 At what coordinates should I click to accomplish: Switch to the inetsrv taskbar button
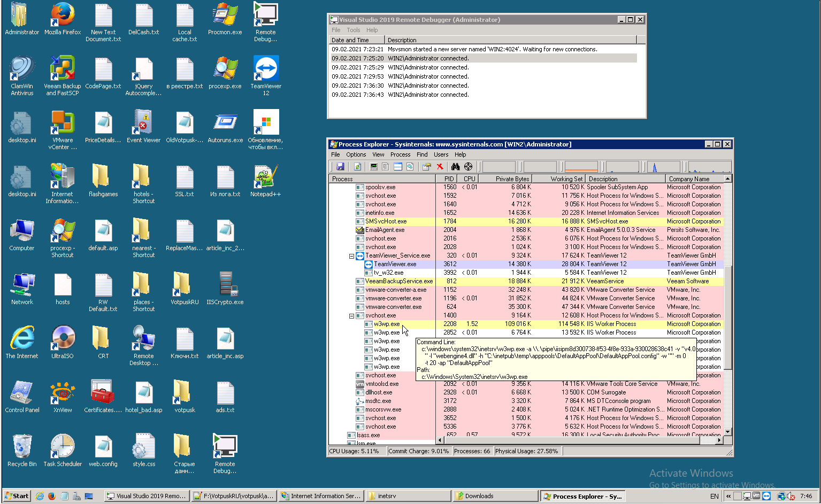click(408, 496)
